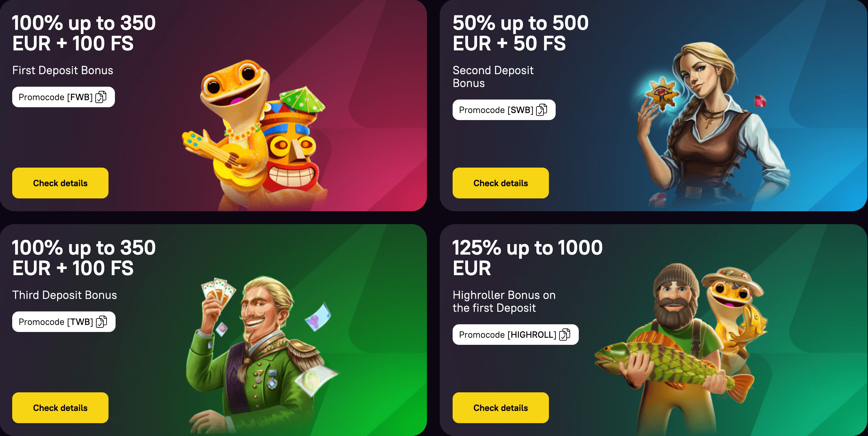Click the Promocode [SWB] pill text
868x436 pixels.
coord(496,110)
